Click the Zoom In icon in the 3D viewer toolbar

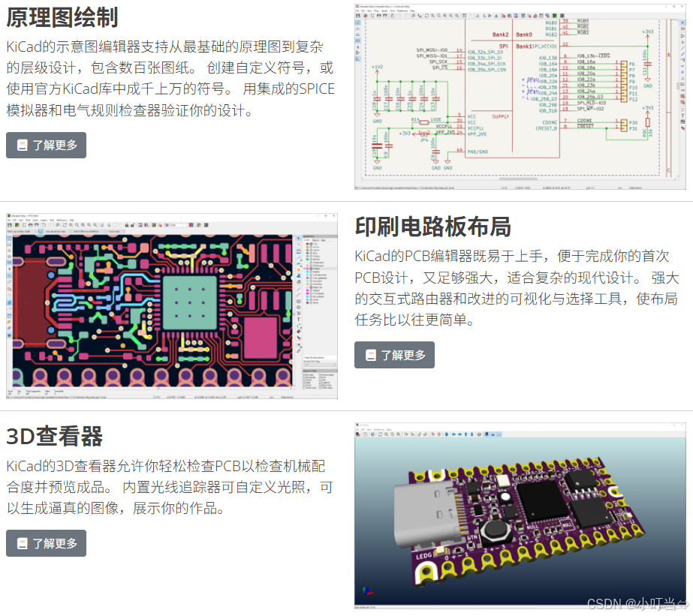coord(387,435)
